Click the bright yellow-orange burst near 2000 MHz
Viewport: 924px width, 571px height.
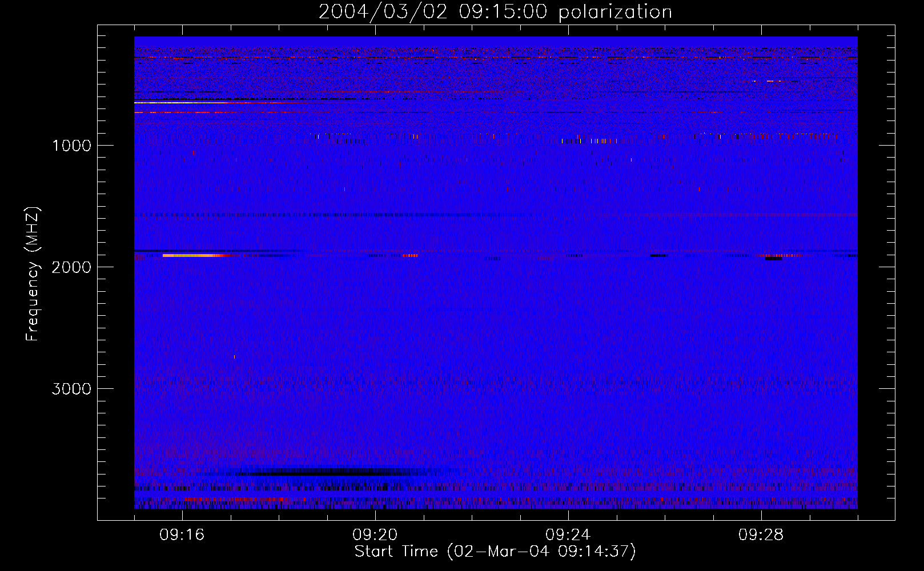pyautogui.click(x=194, y=256)
